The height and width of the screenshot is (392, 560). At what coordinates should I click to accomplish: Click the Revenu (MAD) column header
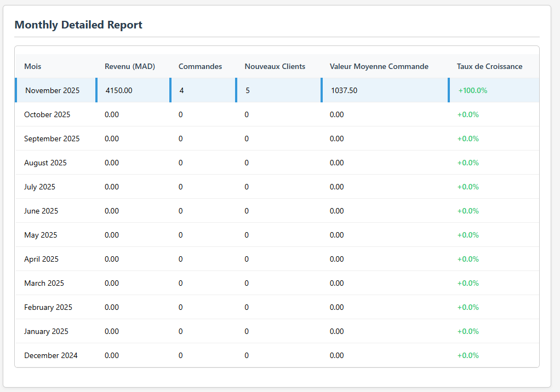pyautogui.click(x=130, y=66)
